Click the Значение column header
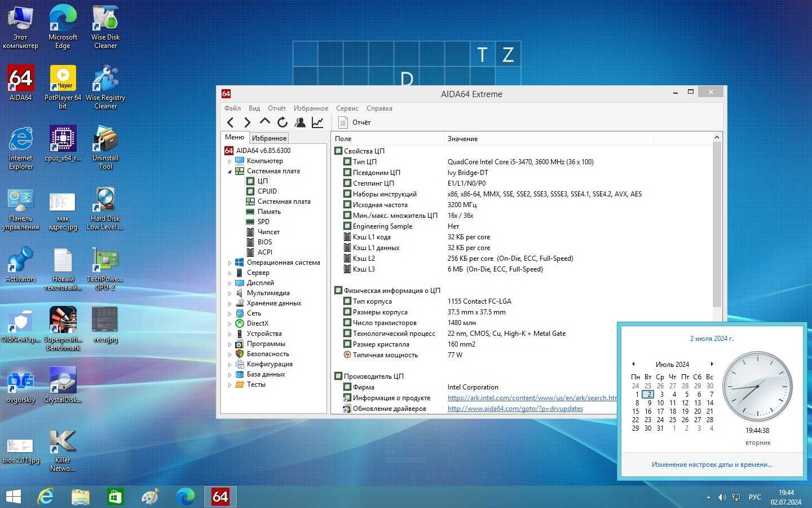The image size is (812, 508). 462,139
